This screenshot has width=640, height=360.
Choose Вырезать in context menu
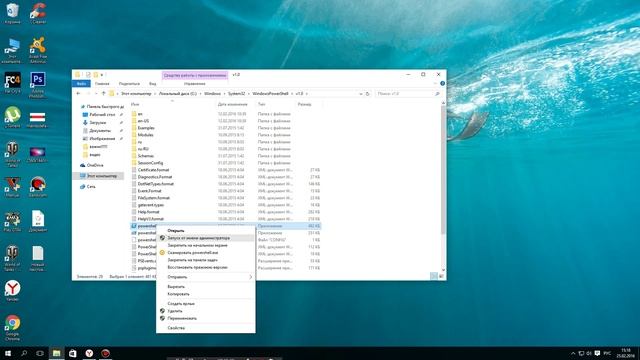[206, 287]
